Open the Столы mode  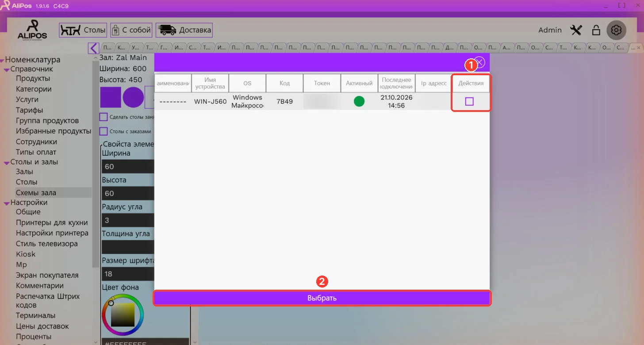[83, 30]
